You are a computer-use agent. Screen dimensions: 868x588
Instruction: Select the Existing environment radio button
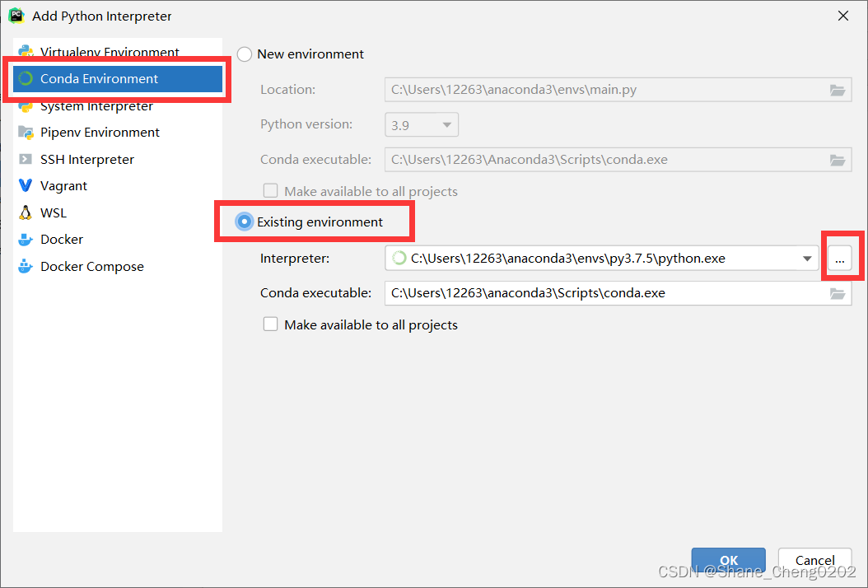click(x=244, y=222)
